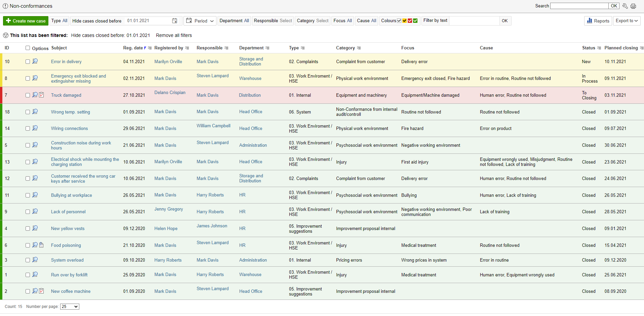Open Status column filter icon
The width and height of the screenshot is (644, 316).
599,48
